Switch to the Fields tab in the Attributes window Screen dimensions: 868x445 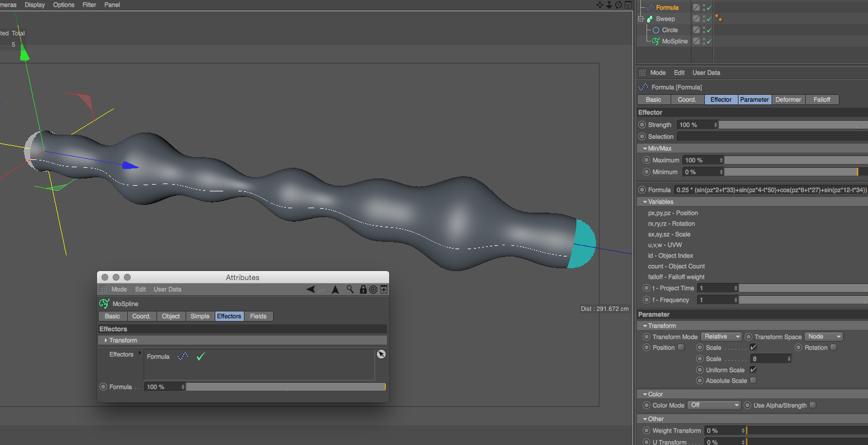(258, 316)
